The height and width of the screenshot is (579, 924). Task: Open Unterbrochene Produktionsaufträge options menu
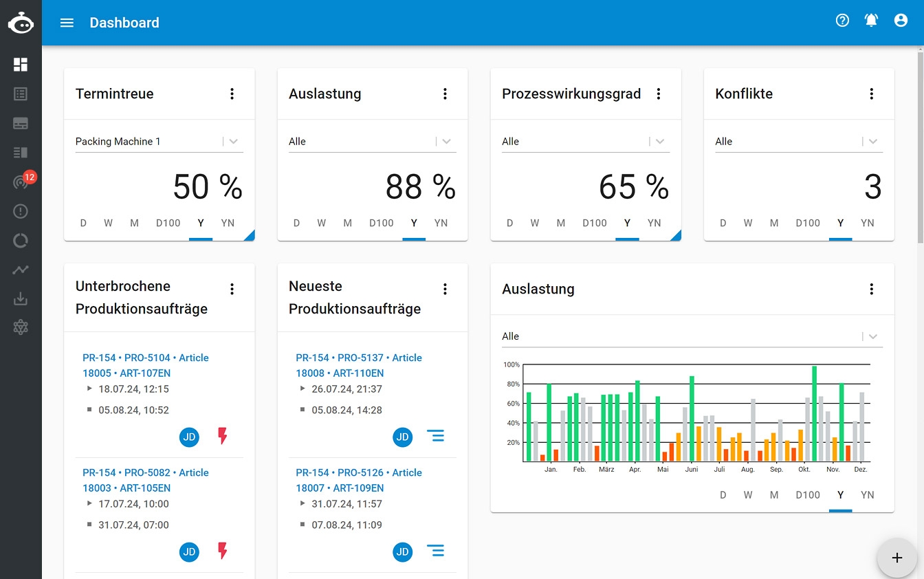tap(232, 289)
